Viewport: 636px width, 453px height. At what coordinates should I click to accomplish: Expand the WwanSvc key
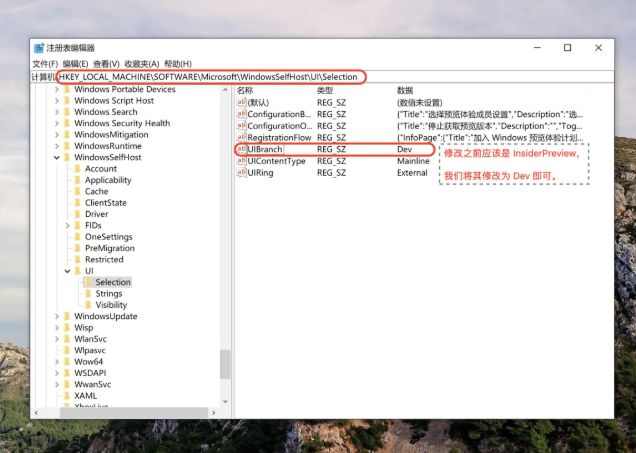(57, 384)
